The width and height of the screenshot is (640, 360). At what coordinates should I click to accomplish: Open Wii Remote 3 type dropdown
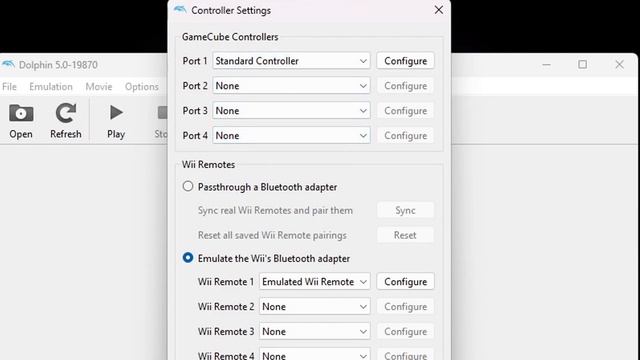pyautogui.click(x=314, y=331)
